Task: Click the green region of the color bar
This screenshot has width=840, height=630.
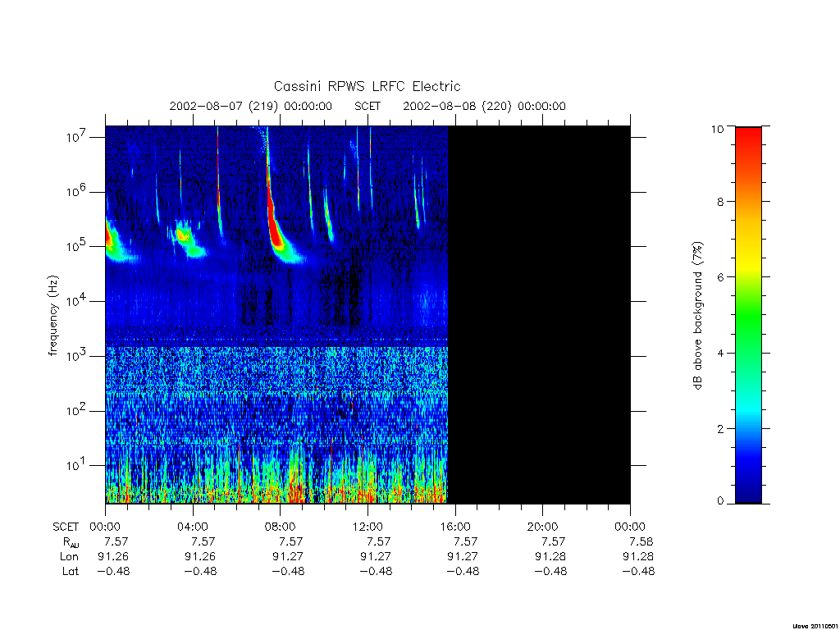Action: 748,316
